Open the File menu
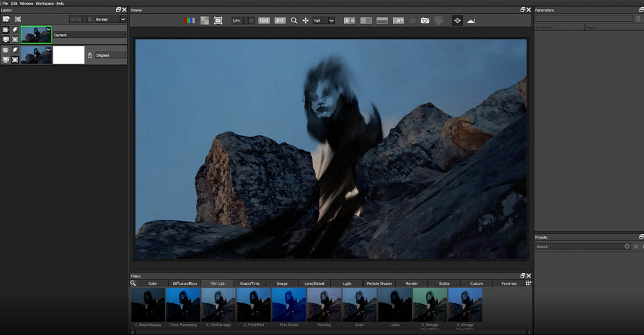The image size is (644, 335). click(5, 3)
